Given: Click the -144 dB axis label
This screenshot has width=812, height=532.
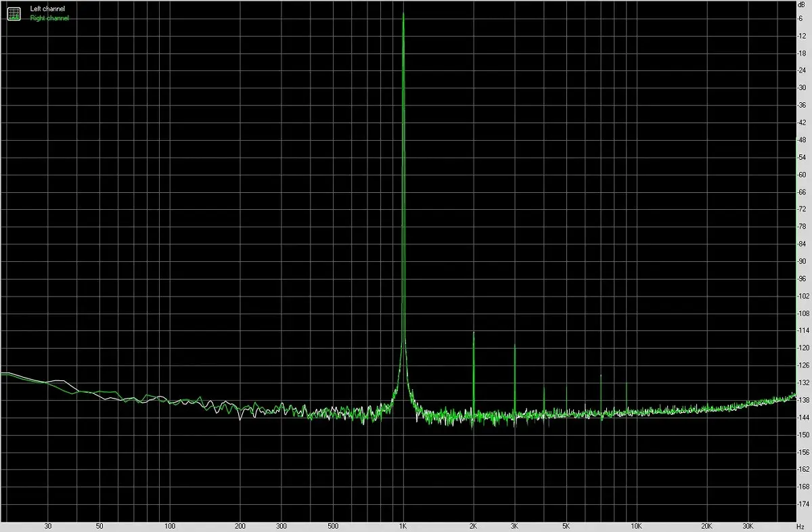Looking at the screenshot, I should coord(804,418).
